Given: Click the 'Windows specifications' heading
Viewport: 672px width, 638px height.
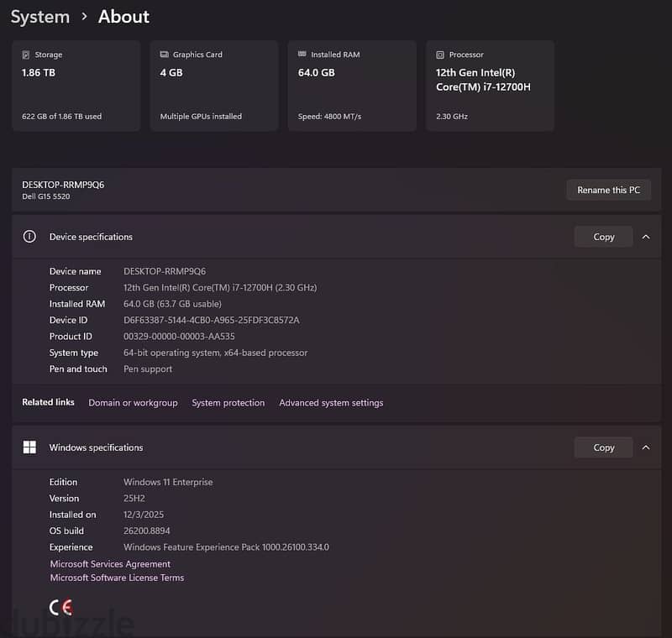Looking at the screenshot, I should coord(96,447).
